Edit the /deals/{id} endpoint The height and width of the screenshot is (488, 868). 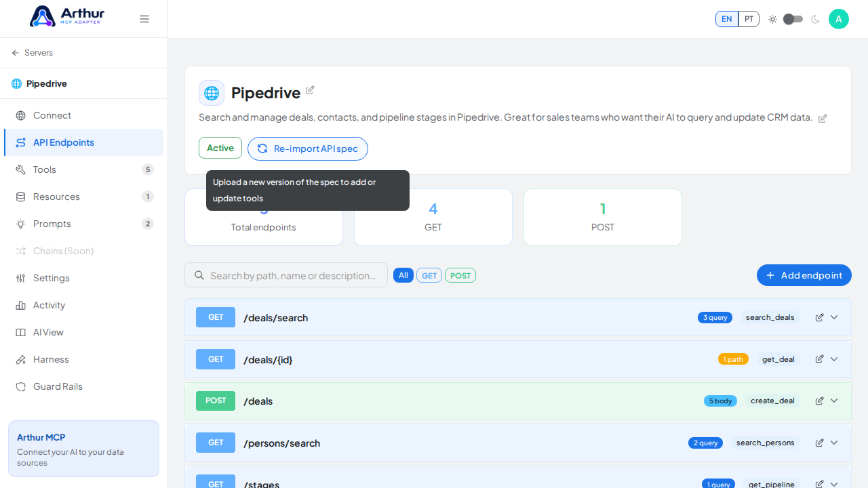[819, 359]
